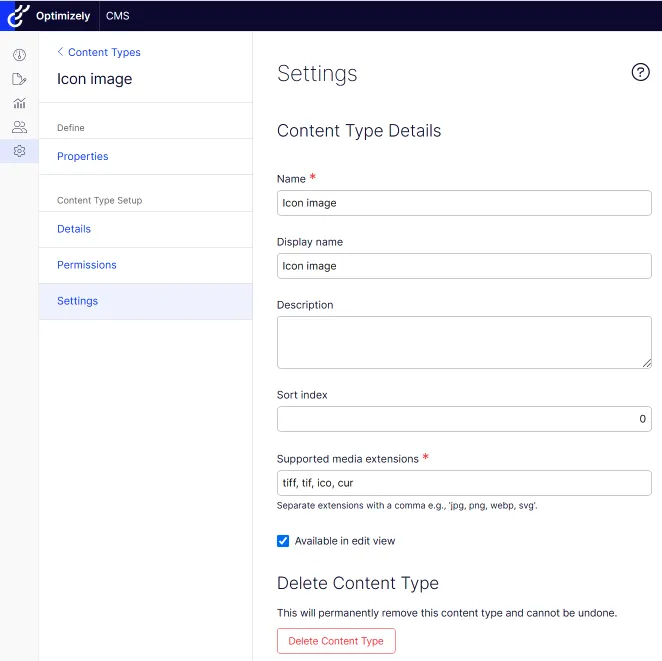Click the Supported media extensions field
This screenshot has width=662, height=661.
tap(464, 483)
